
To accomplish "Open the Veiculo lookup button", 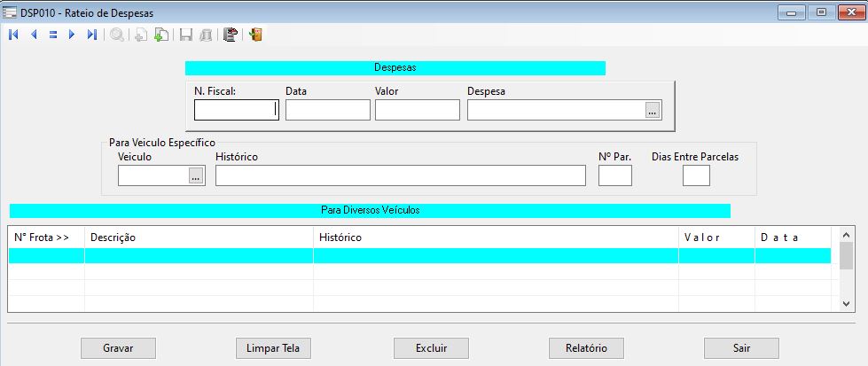I will [x=196, y=176].
